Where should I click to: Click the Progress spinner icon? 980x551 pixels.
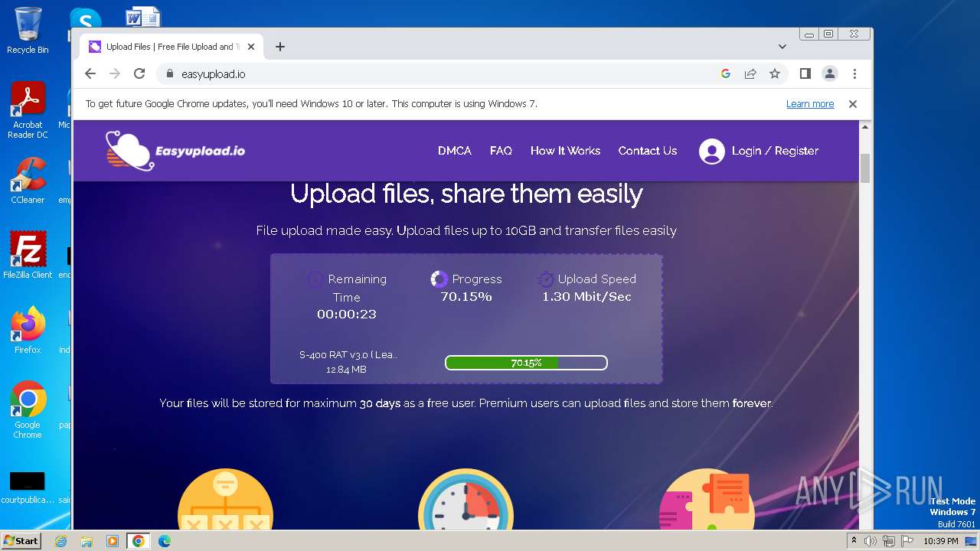[439, 279]
